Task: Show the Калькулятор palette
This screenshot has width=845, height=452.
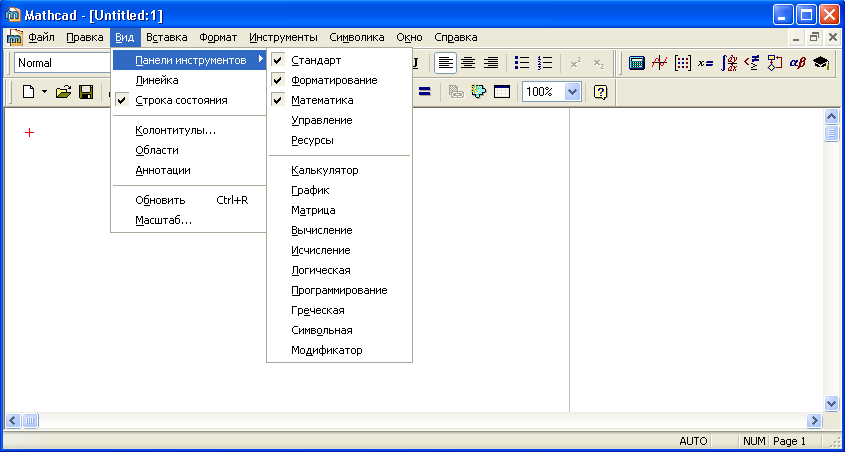Action: click(340, 170)
